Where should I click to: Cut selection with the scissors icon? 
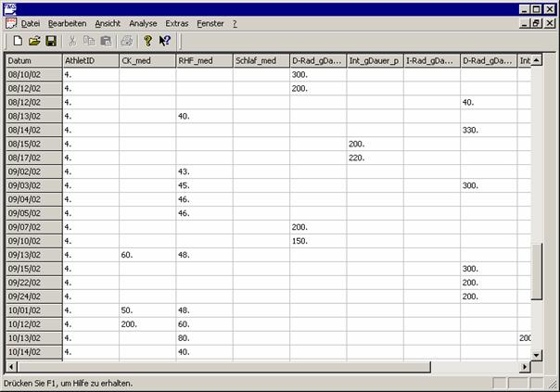click(x=71, y=41)
